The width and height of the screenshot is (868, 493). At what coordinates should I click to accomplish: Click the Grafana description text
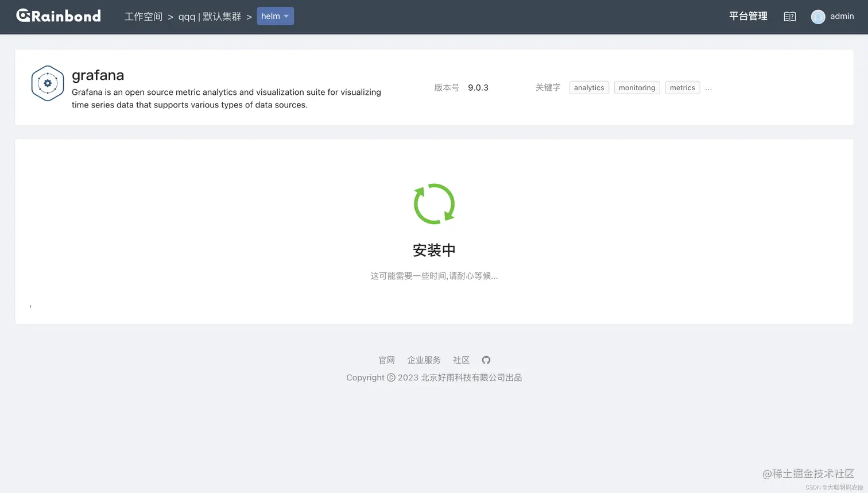[226, 98]
